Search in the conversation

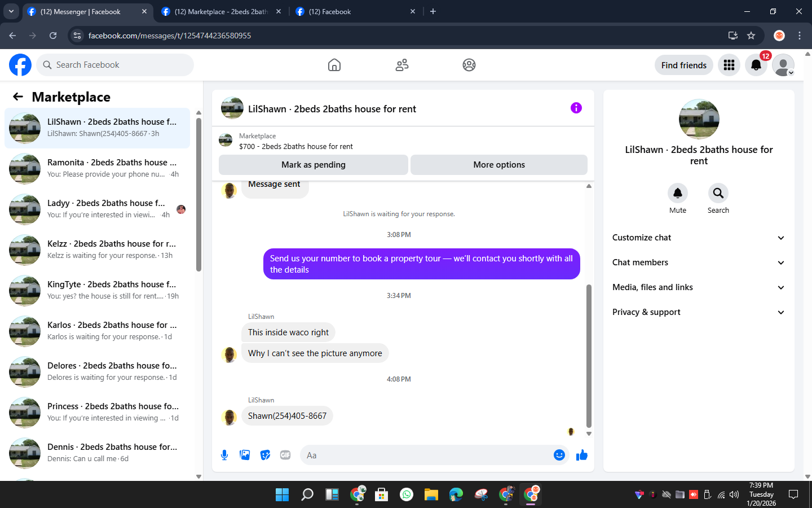(718, 198)
